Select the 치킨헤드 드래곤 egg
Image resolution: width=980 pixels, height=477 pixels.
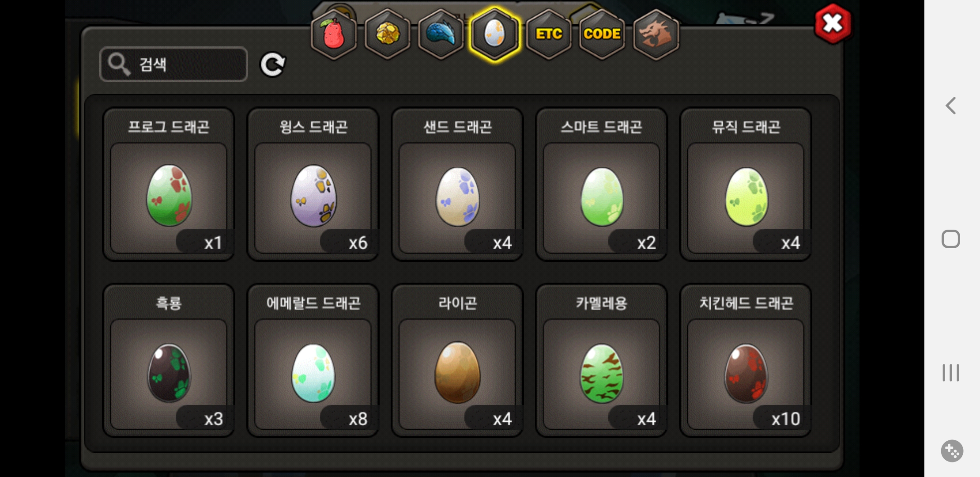click(746, 360)
